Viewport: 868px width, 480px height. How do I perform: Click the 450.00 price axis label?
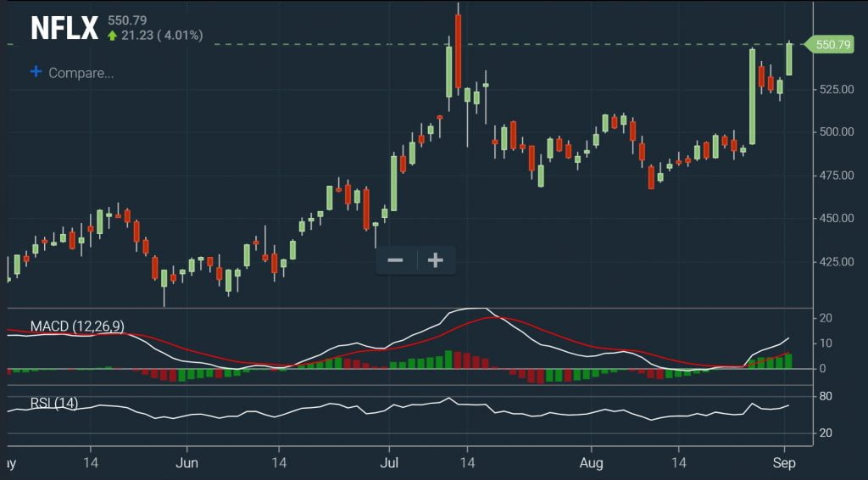(836, 218)
